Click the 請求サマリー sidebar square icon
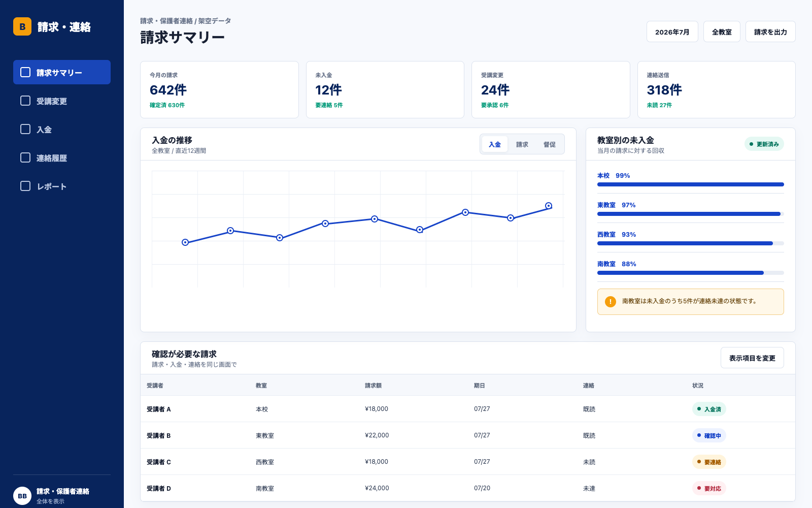This screenshot has height=508, width=812. click(25, 72)
